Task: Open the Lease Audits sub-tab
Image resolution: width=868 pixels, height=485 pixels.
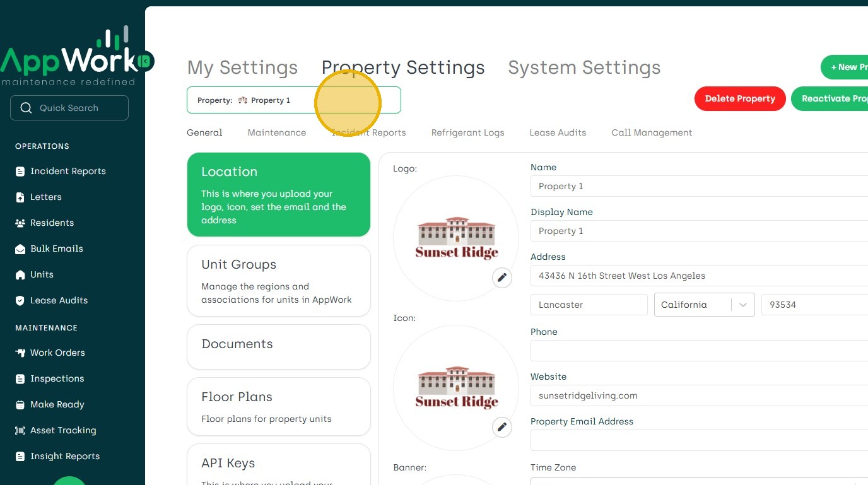Action: click(558, 132)
